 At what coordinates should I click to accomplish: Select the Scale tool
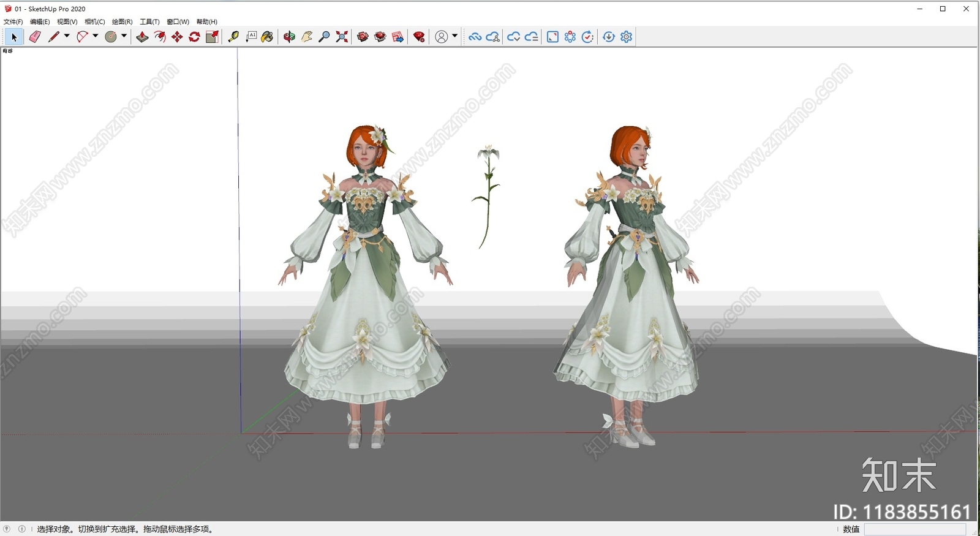click(x=212, y=37)
